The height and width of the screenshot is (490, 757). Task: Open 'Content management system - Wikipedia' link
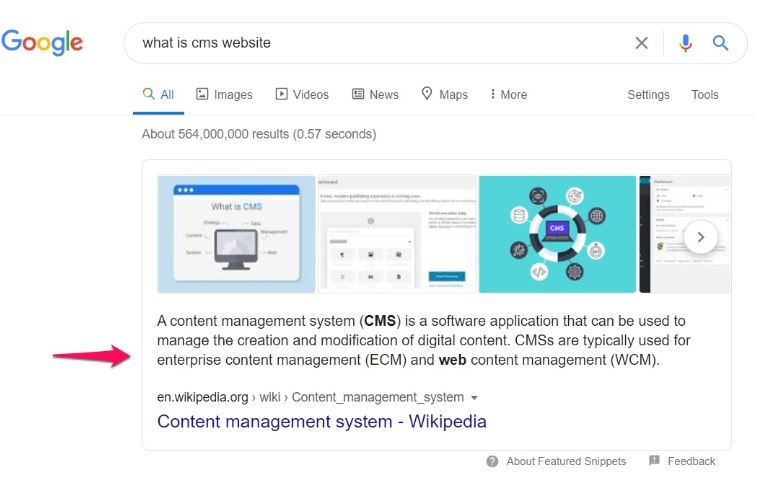tap(322, 421)
